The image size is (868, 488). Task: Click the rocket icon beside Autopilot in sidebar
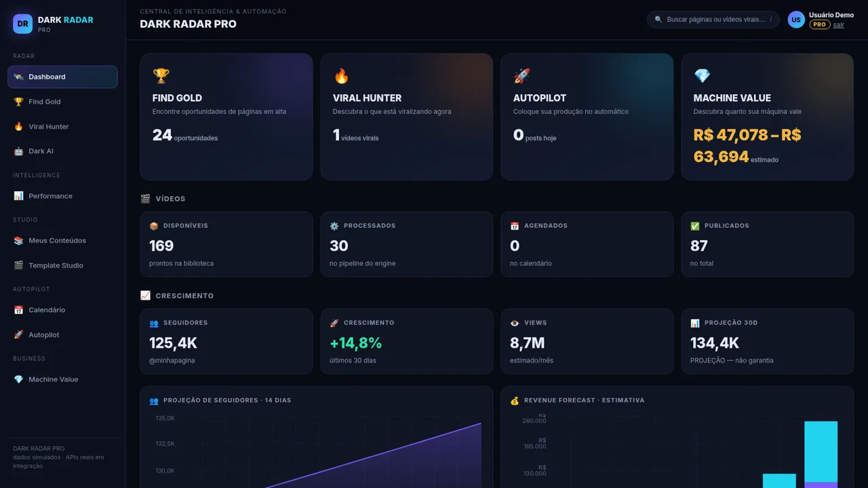click(x=18, y=335)
